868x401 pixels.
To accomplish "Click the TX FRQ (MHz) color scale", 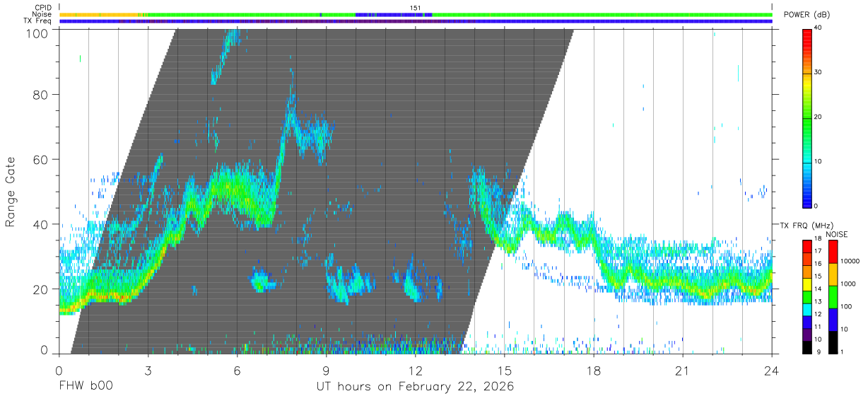I will [x=807, y=296].
